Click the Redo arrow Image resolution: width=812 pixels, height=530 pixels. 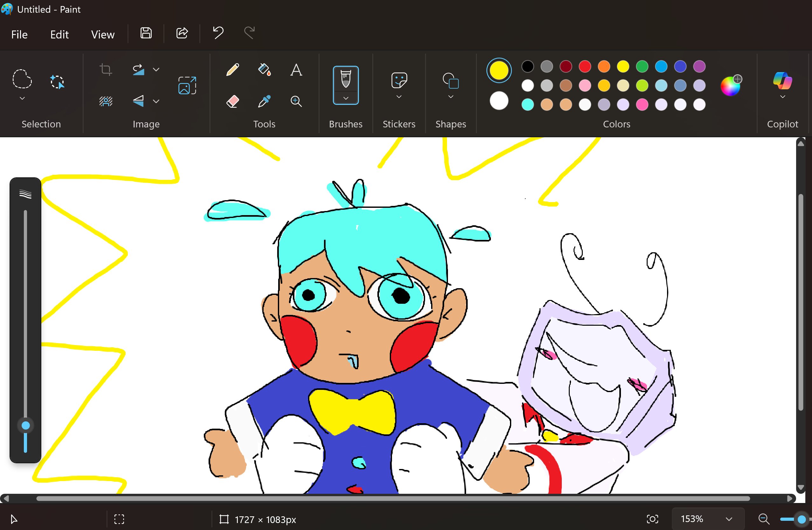(x=250, y=33)
